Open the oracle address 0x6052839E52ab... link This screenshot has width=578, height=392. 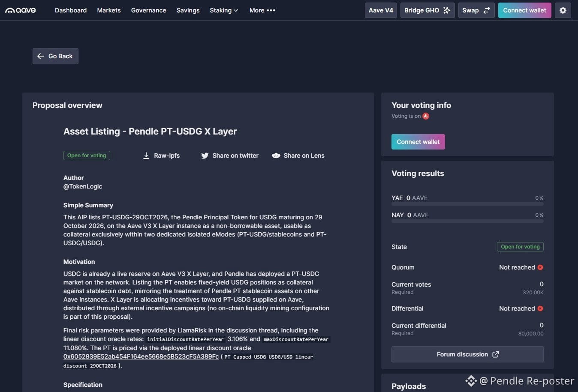tap(141, 356)
